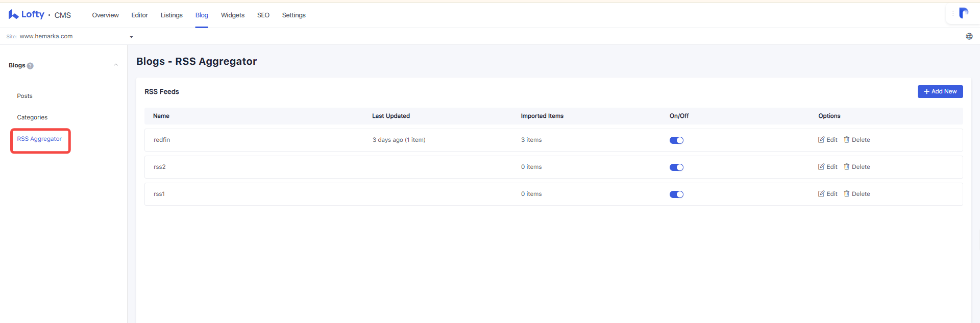
Task: Go to the SEO tab
Action: [263, 15]
